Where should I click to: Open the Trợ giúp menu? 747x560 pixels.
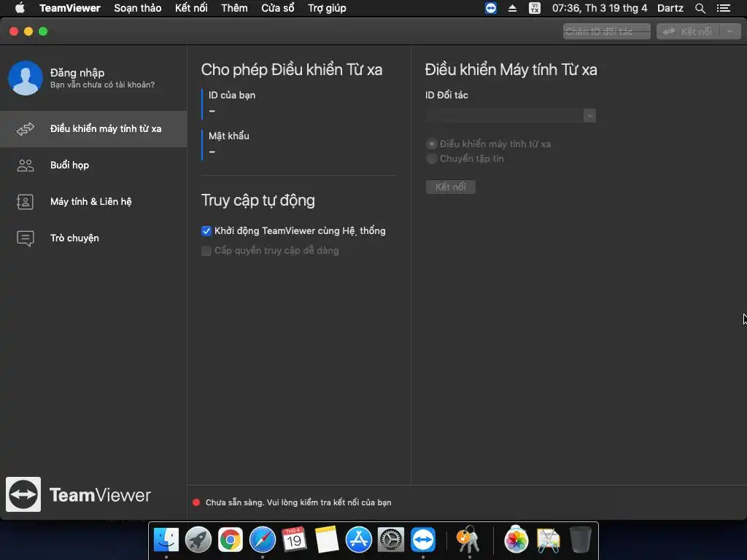tap(327, 8)
